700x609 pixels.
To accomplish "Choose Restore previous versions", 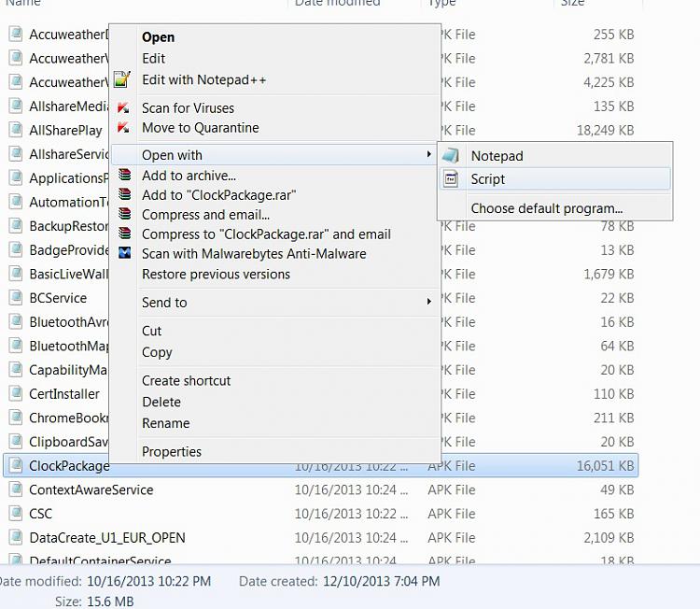I will [x=217, y=274].
